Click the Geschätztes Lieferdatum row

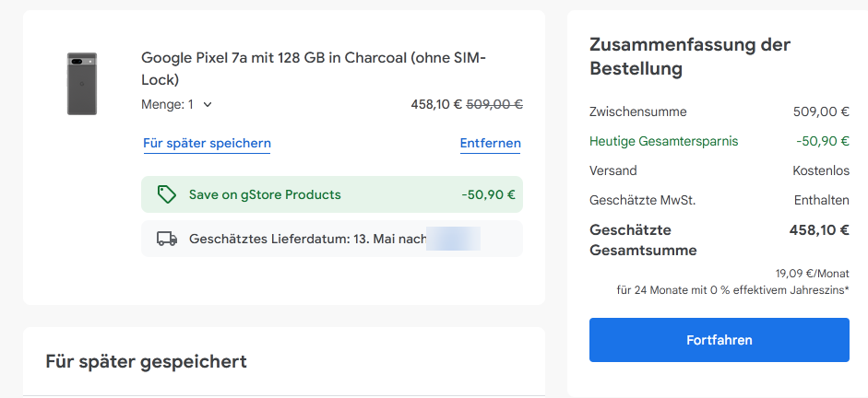click(x=332, y=239)
